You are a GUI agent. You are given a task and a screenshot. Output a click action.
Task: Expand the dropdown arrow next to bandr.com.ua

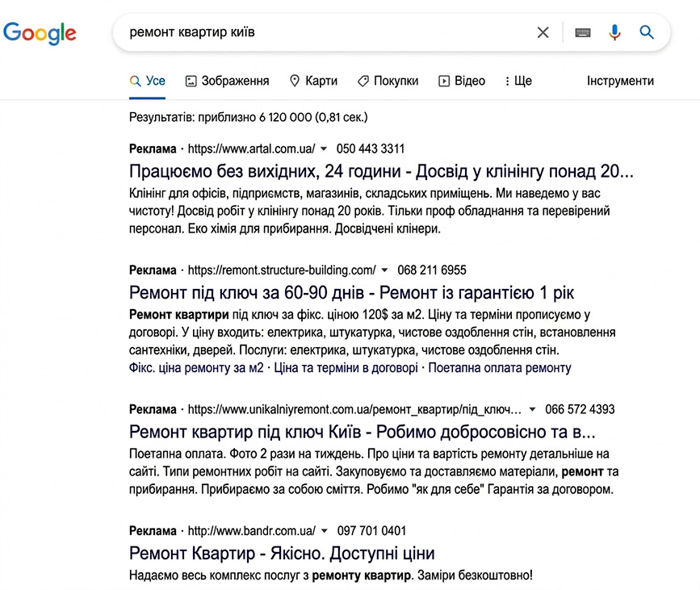pyautogui.click(x=325, y=531)
